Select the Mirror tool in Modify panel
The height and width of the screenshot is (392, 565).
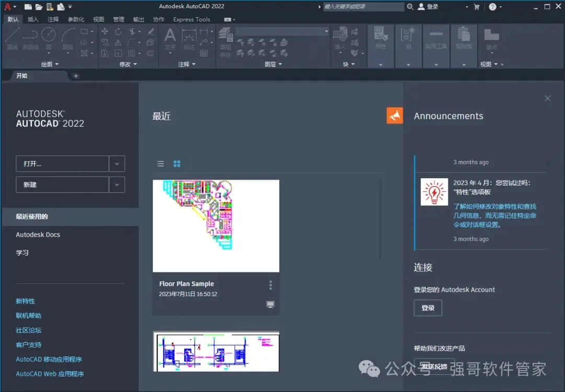point(118,42)
